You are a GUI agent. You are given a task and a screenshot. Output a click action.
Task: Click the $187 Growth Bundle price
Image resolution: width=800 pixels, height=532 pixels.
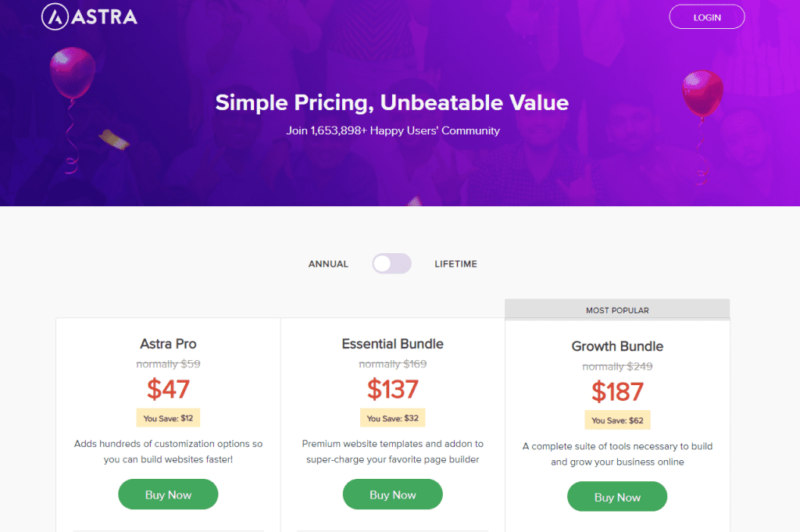pyautogui.click(x=617, y=391)
